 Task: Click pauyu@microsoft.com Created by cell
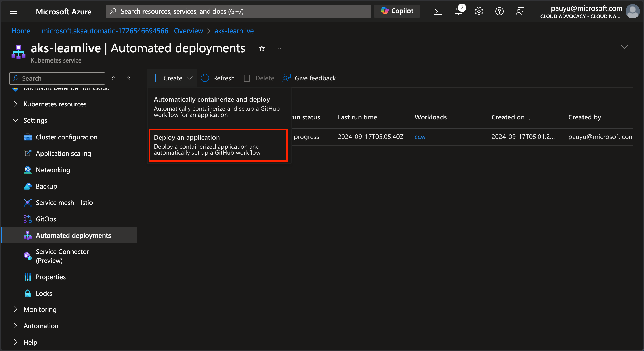coord(600,137)
